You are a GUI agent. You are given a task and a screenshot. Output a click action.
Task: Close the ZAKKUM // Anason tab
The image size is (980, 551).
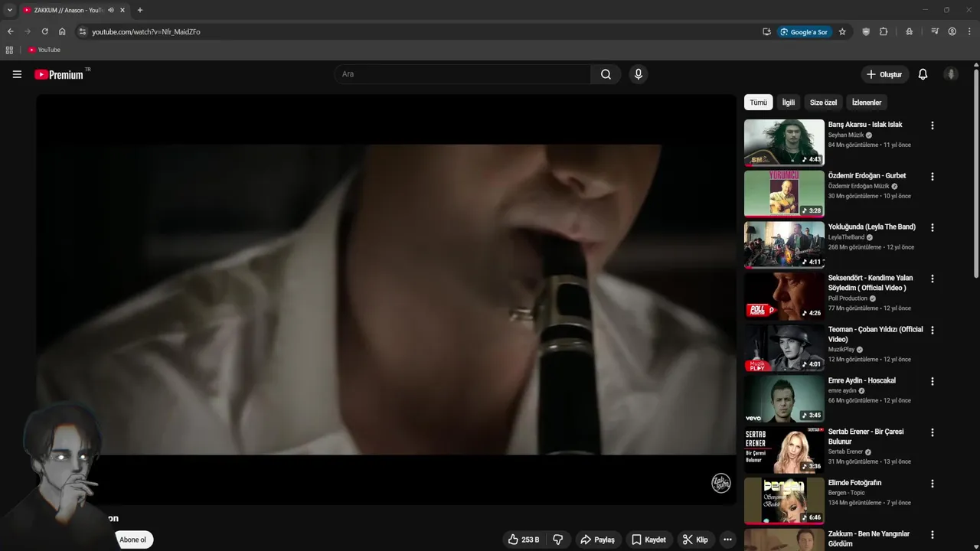[122, 10]
